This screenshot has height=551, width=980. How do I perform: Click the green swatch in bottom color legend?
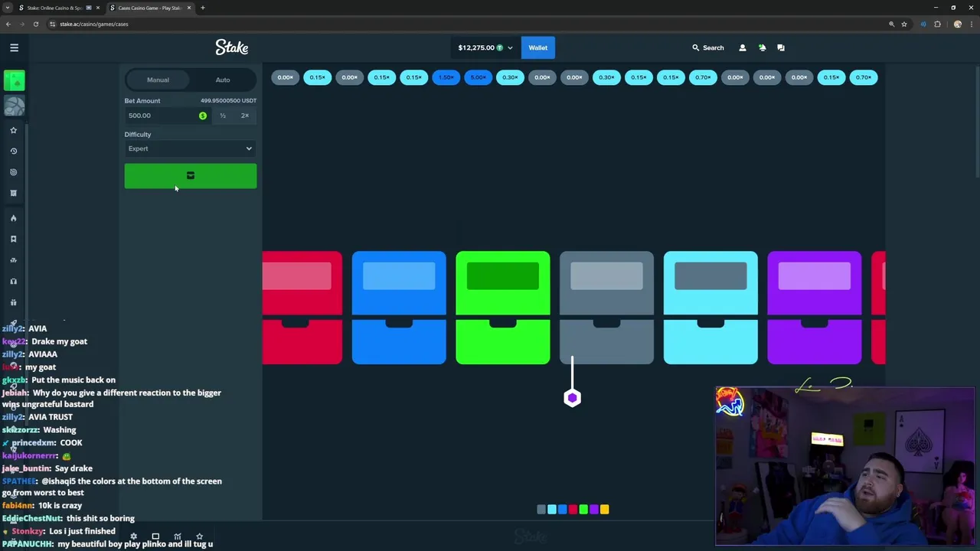coord(583,509)
